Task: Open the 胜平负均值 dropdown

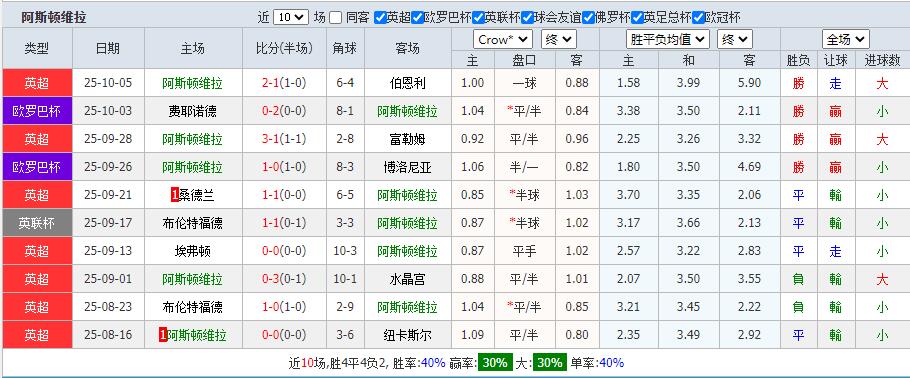Action: (668, 39)
